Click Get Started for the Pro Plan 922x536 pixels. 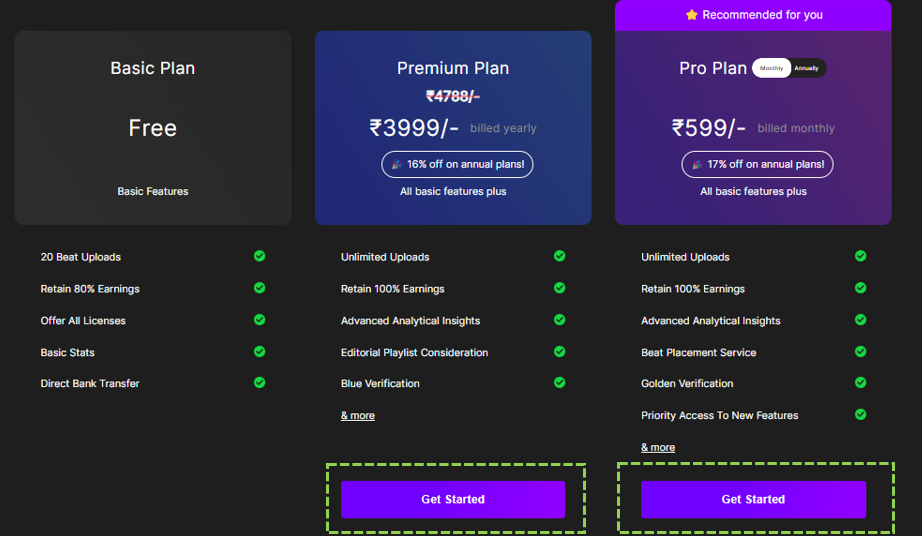(753, 499)
